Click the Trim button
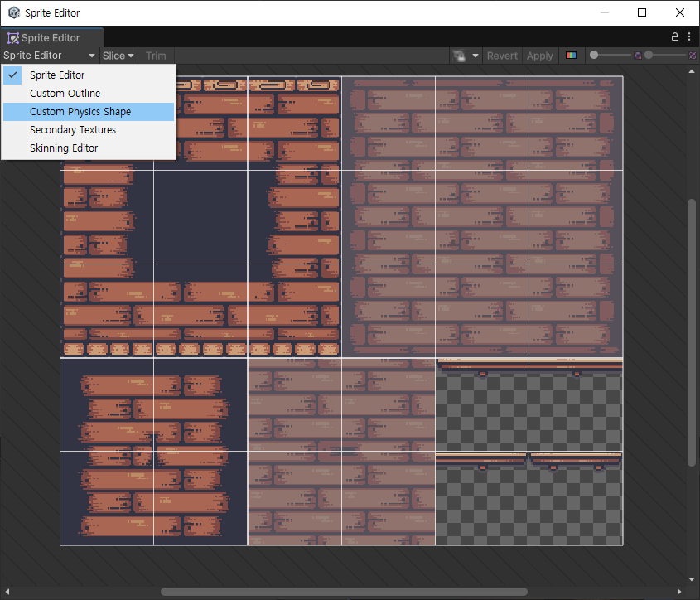The image size is (700, 600). (156, 56)
